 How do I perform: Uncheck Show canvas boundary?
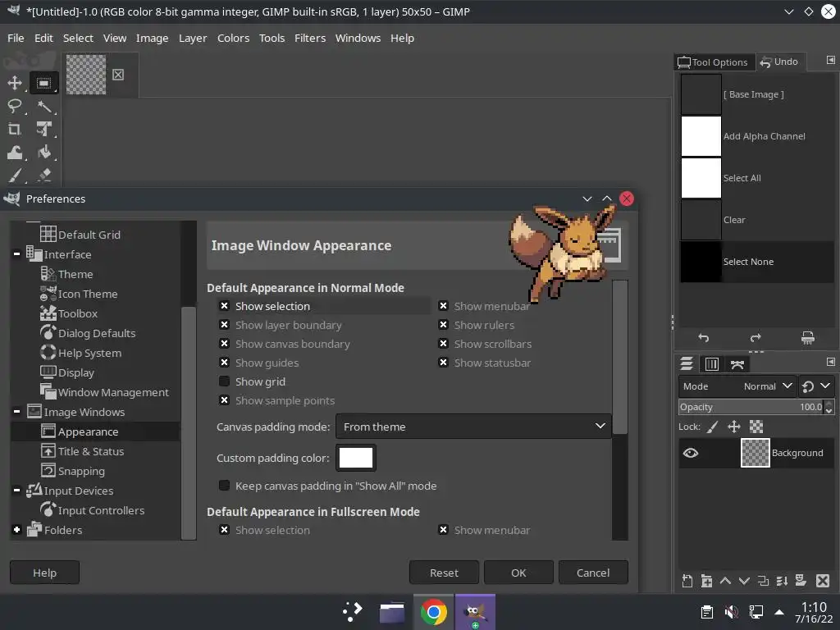225,344
